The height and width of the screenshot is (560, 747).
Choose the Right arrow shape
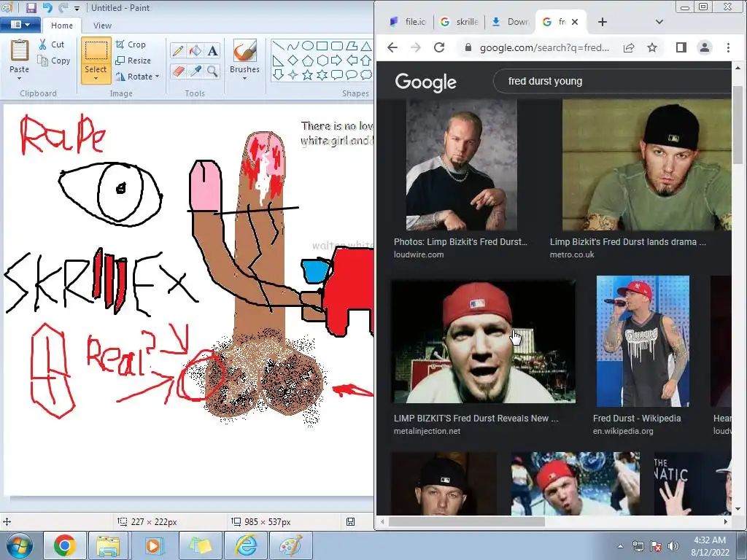[x=337, y=61]
